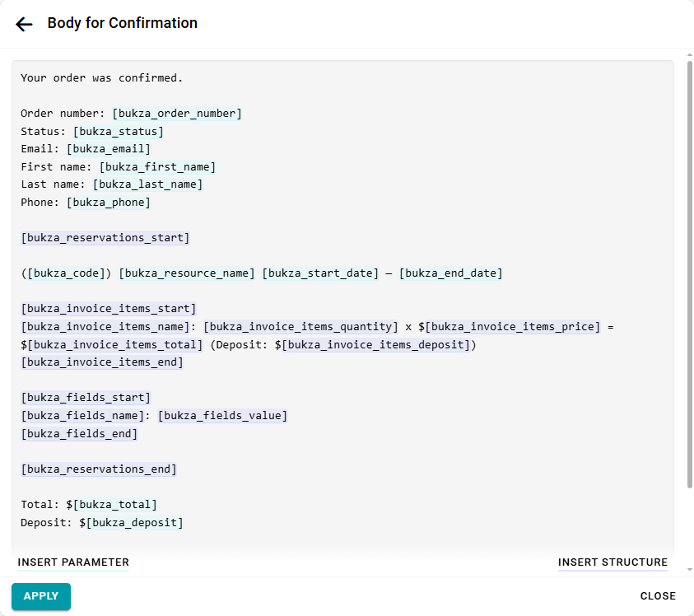Click the [bukza_deposit] parameter on last line
This screenshot has height=616, width=694.
coord(134,523)
